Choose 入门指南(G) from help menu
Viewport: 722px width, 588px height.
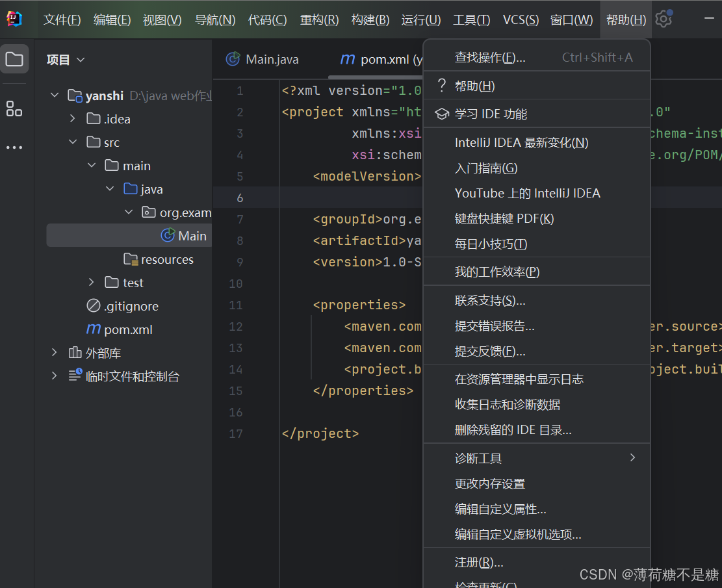coord(536,168)
